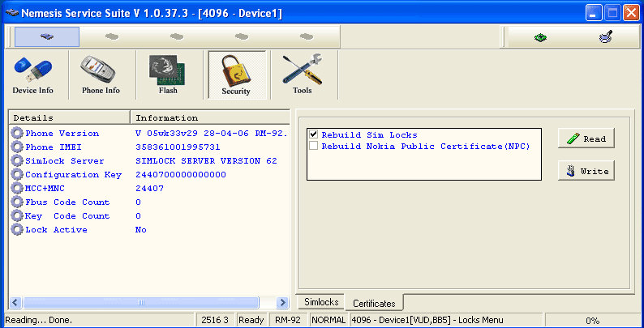Image resolution: width=644 pixels, height=328 pixels.
Task: Select the Phone Version row label
Action: tap(62, 134)
